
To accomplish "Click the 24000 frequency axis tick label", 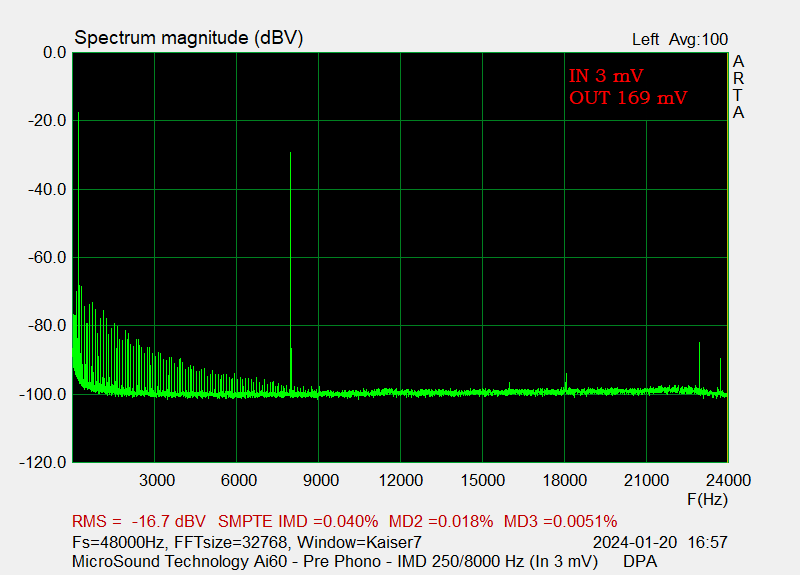I will [x=728, y=480].
